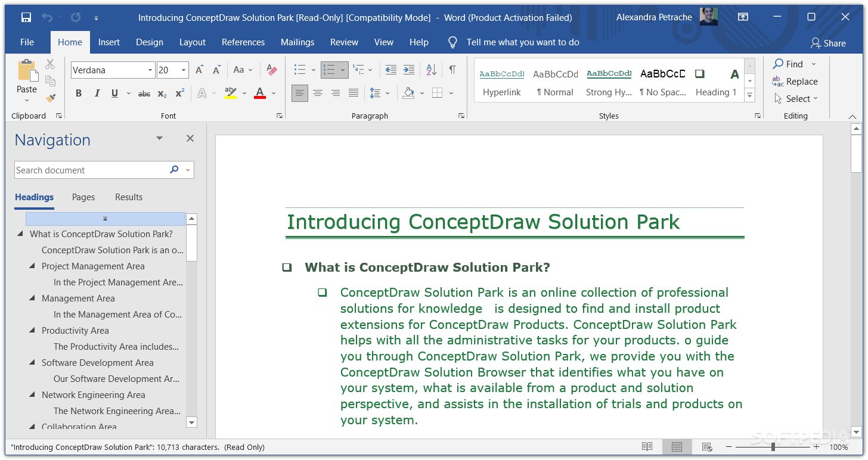Collapse What is ConceptDraw Solution Park heading
The image size is (868, 460).
pyautogui.click(x=21, y=234)
